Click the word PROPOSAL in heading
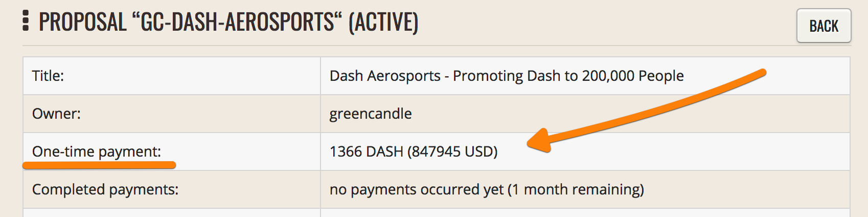Viewport: 868px width, 217px height. (x=82, y=22)
